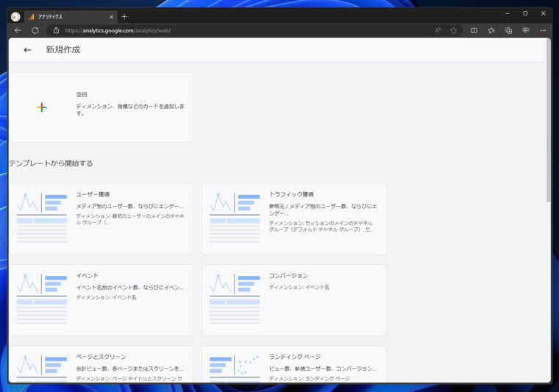
Task: Click the ディメンション: ランディング ページ text
Action: pyautogui.click(x=309, y=379)
